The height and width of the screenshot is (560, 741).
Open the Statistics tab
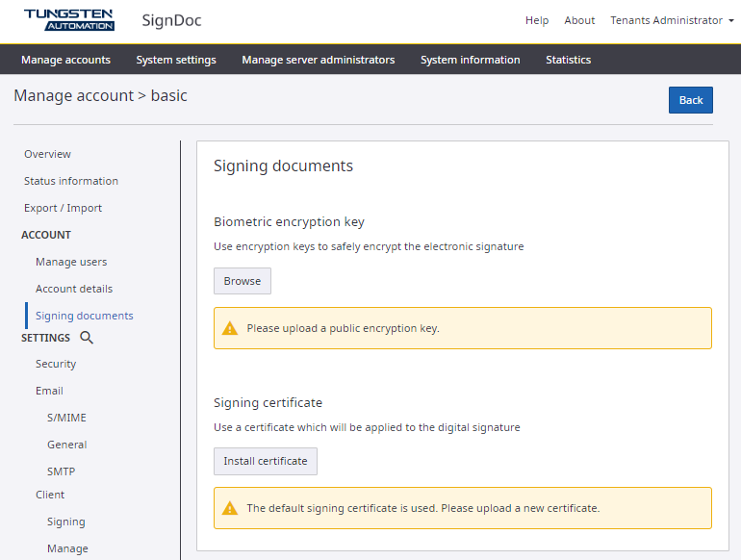568,60
